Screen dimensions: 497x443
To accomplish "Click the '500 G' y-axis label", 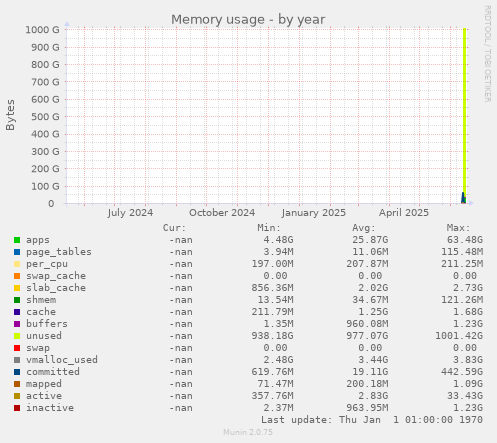I will pyautogui.click(x=45, y=117).
